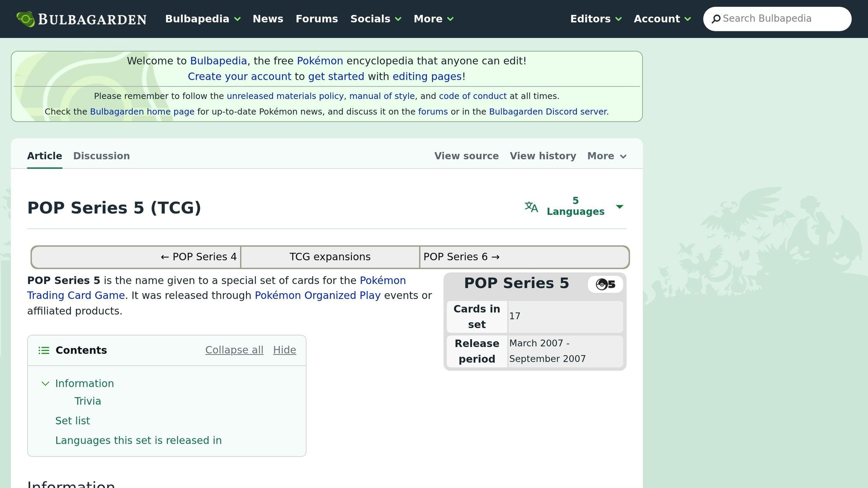Jump to Information in the Contents list

[85, 383]
